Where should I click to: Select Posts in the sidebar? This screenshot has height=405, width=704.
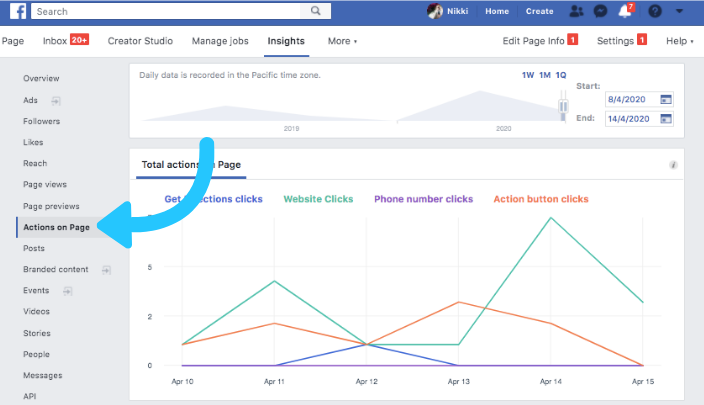click(x=34, y=248)
